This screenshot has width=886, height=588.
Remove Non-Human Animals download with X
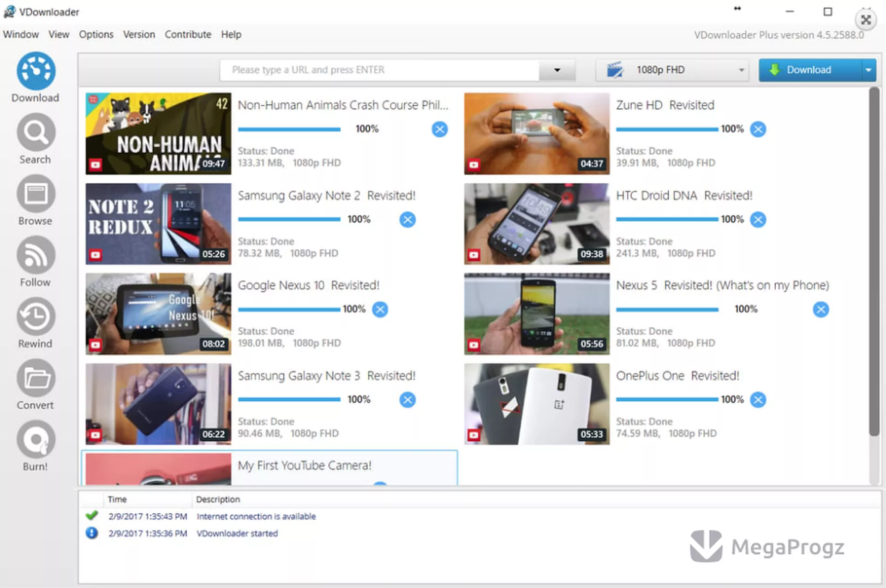click(439, 129)
